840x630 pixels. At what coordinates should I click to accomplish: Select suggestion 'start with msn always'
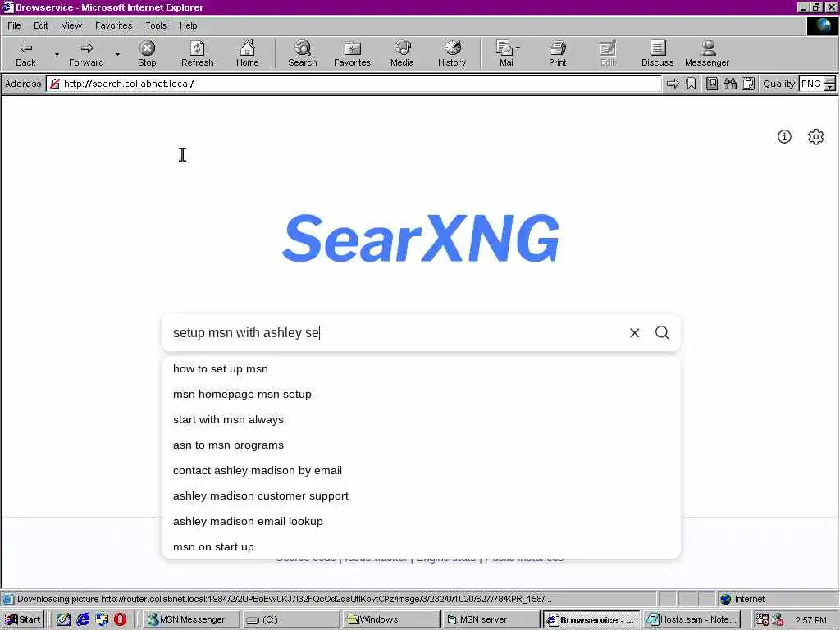[x=421, y=419]
